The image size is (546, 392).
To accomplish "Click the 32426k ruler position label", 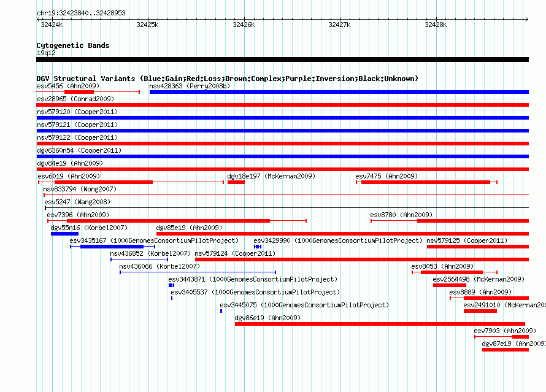I will click(244, 25).
